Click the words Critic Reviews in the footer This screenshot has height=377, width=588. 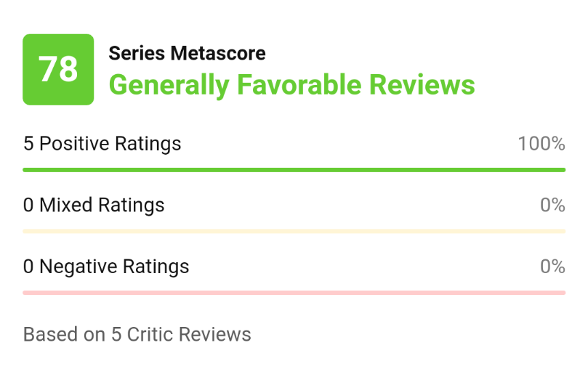(x=189, y=334)
